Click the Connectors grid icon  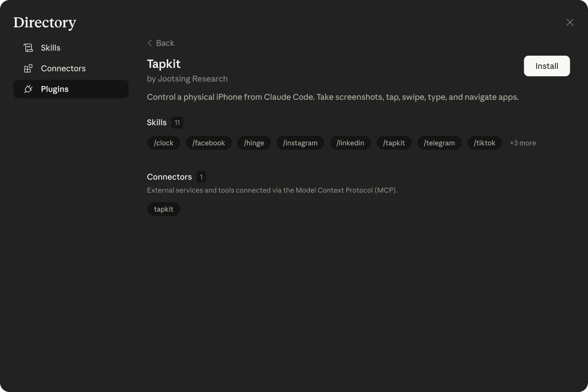click(x=28, y=68)
